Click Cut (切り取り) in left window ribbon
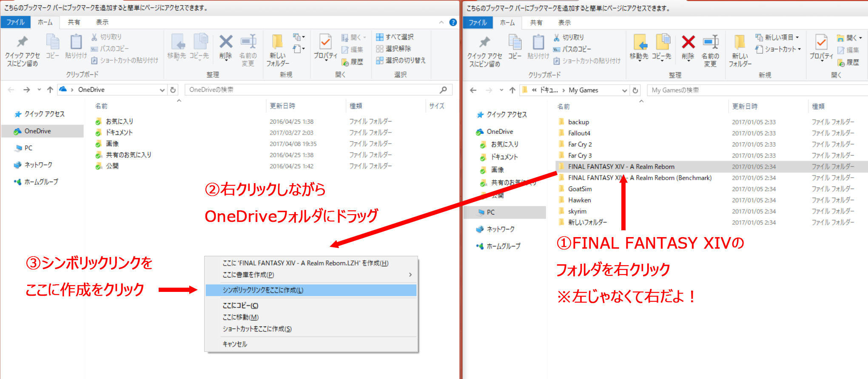Viewport: 868px width, 379px height. pos(106,37)
